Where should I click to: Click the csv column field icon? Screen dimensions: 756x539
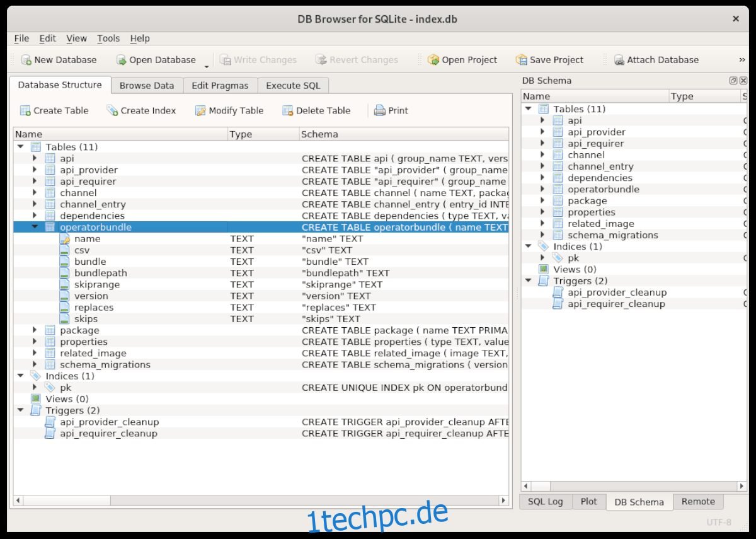point(64,250)
